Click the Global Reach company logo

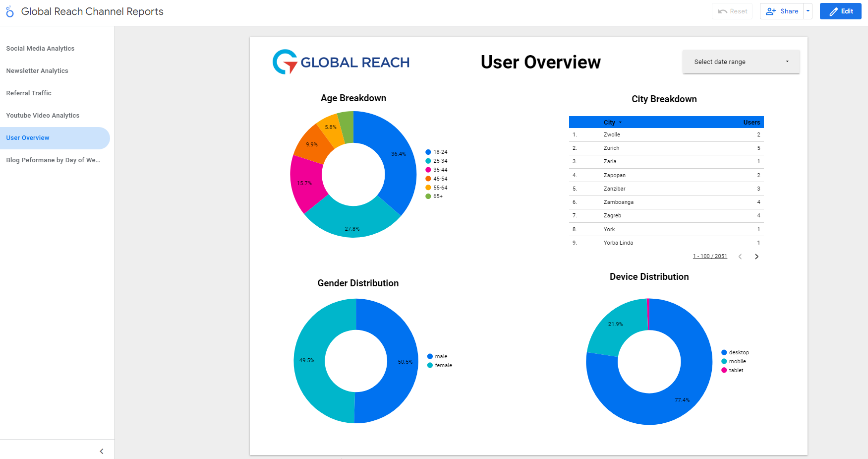point(341,62)
